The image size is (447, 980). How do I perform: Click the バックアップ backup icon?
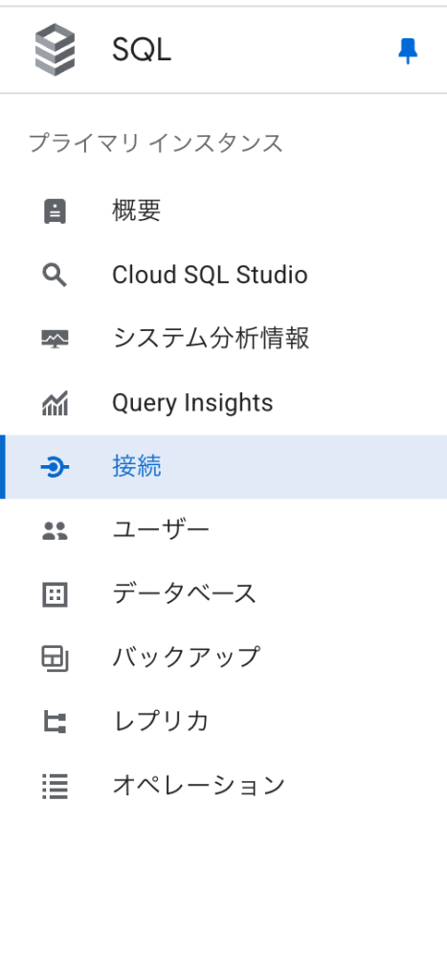coord(55,659)
